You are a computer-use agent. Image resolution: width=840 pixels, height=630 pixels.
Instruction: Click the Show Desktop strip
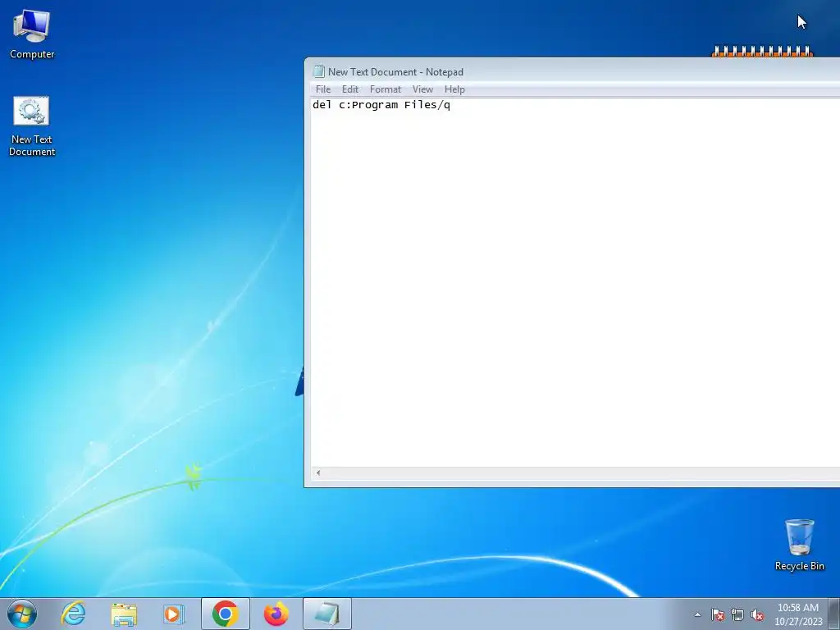click(834, 614)
